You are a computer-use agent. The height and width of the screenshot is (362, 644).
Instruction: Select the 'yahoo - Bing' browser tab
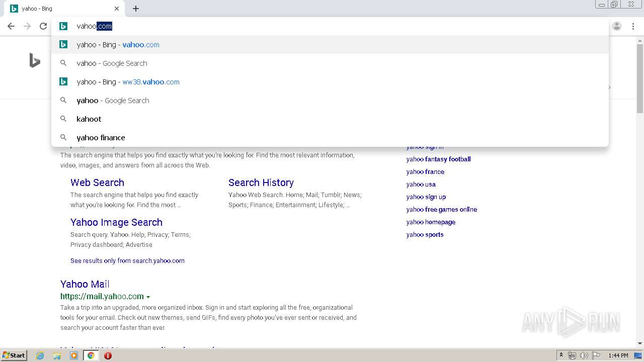(x=64, y=9)
